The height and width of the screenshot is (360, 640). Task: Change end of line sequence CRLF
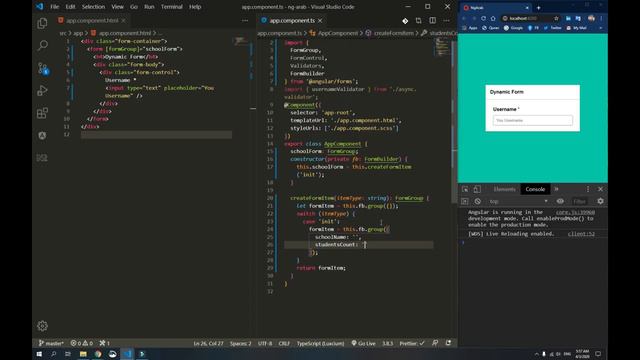(284, 343)
